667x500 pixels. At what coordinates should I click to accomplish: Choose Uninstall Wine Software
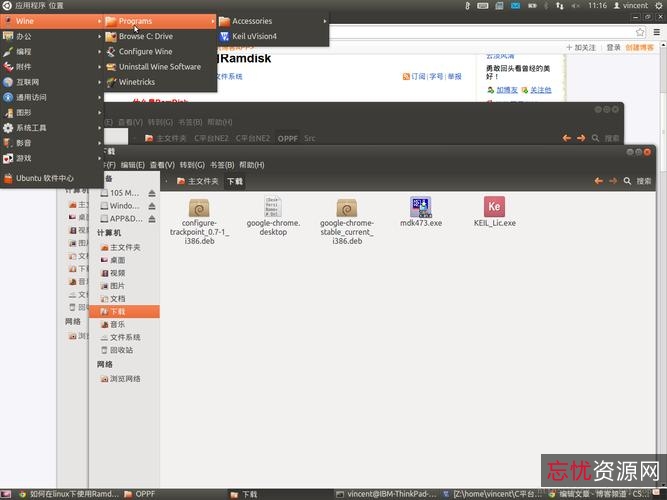(x=160, y=67)
